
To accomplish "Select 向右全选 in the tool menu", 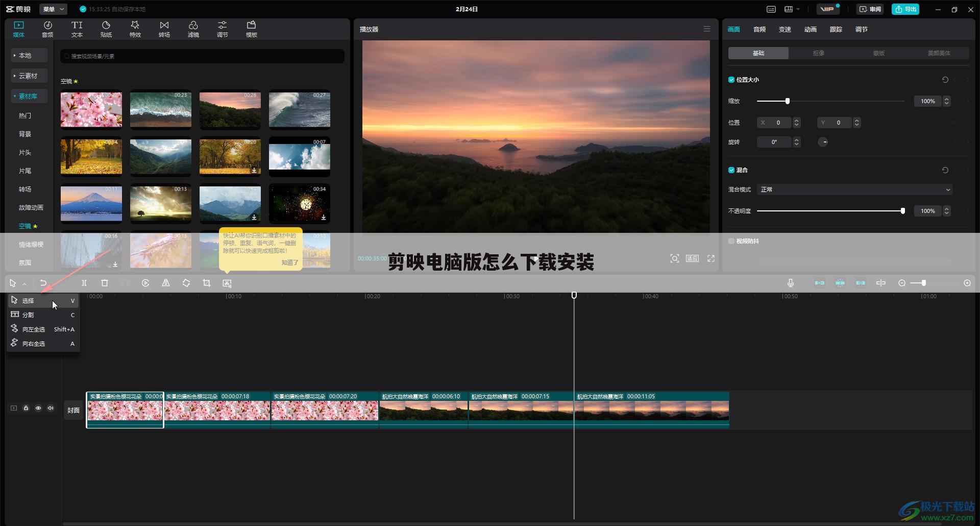I will click(43, 344).
